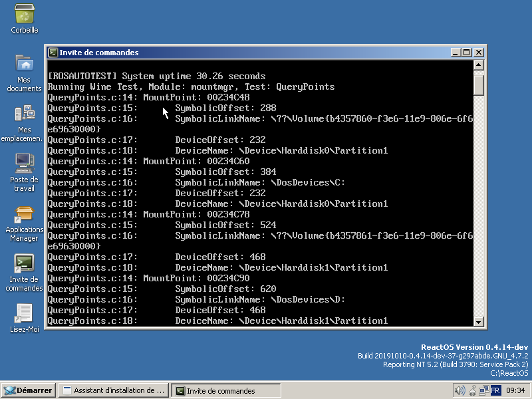Image resolution: width=532 pixels, height=399 pixels.
Task: Close the Invite de commandes window
Action: [478, 53]
